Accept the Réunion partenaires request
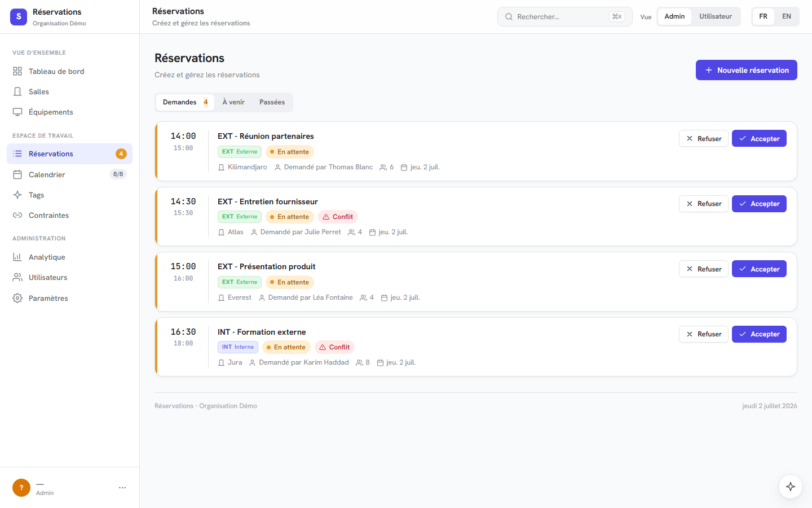Screen dimensions: 812x508 click(759, 139)
